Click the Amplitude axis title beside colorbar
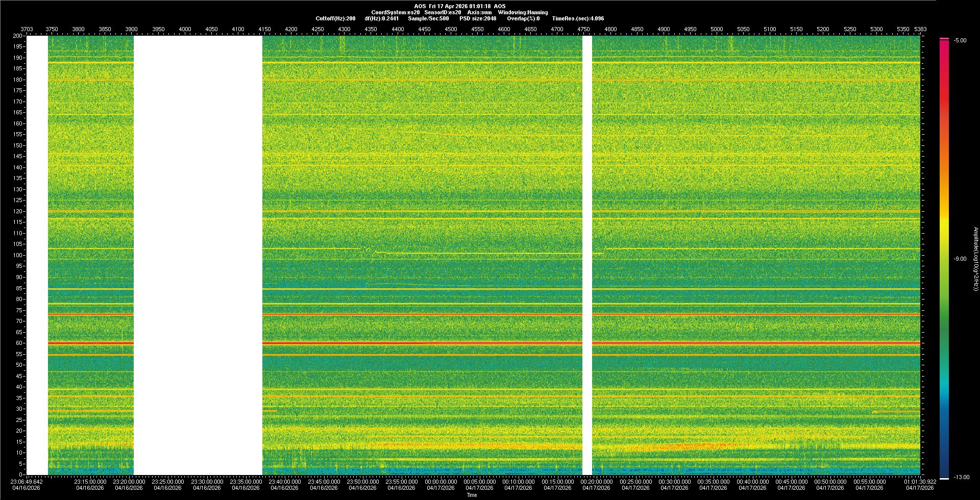Screen dimensions: 980x500 point(975,259)
